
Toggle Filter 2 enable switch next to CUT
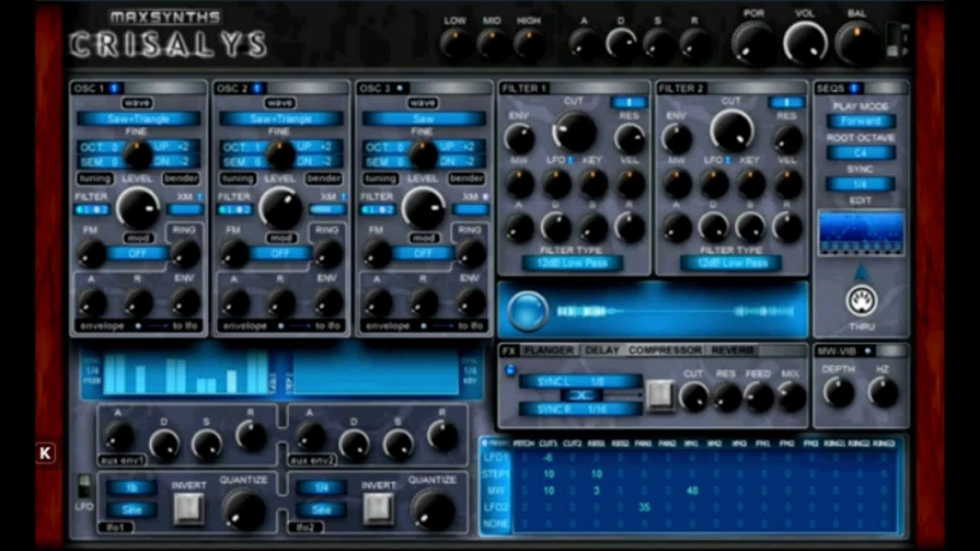(786, 102)
